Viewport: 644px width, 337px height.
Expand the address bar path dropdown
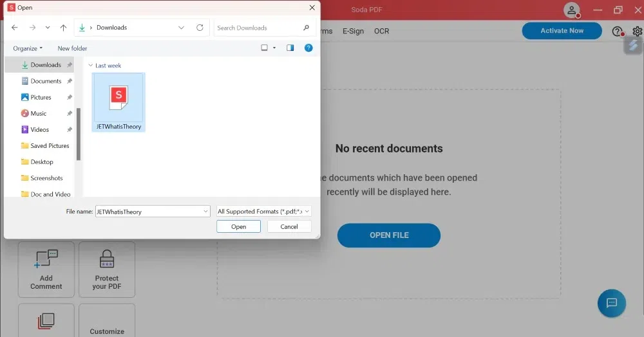click(181, 28)
